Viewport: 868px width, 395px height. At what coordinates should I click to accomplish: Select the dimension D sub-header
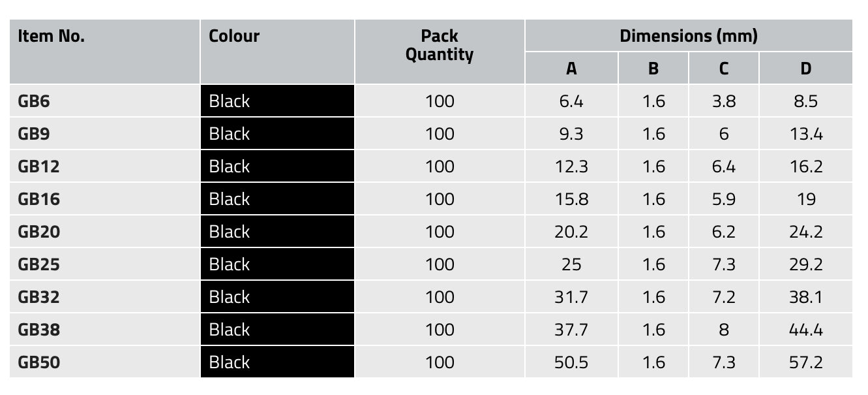(x=806, y=69)
